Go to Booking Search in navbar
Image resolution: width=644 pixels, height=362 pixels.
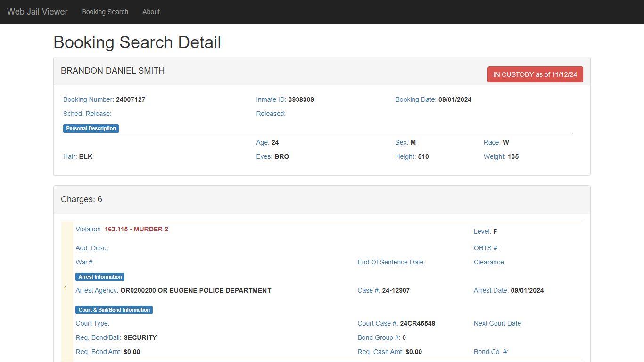tap(105, 12)
